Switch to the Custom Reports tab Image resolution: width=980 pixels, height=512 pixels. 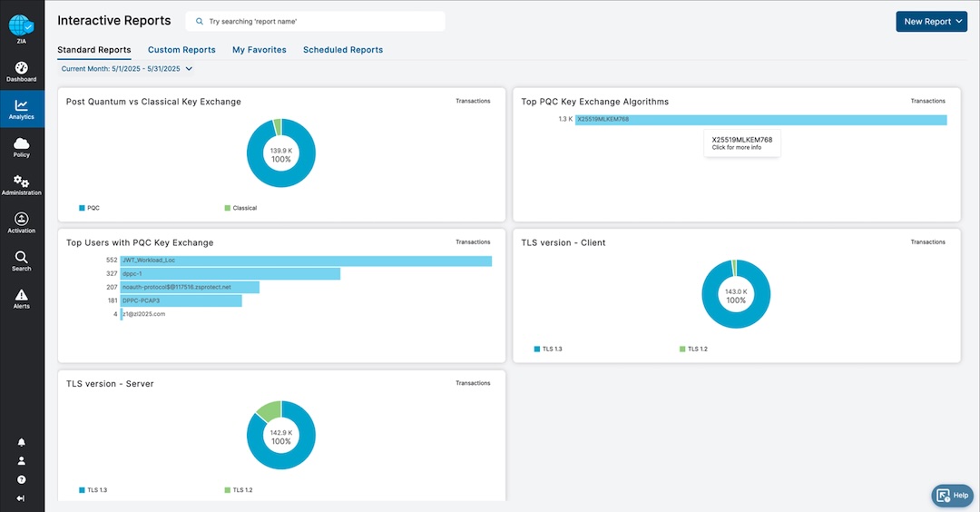coord(181,50)
